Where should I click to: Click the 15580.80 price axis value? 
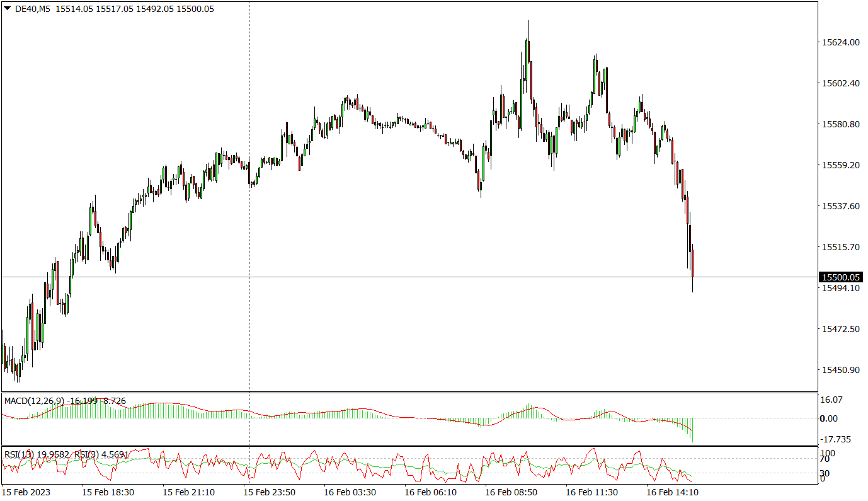pos(841,124)
